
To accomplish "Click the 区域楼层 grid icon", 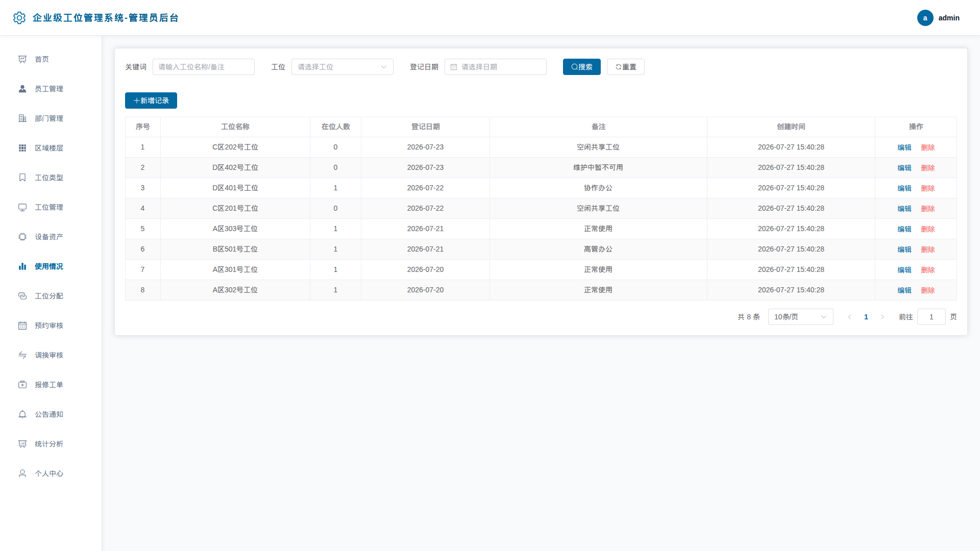I will (x=22, y=148).
